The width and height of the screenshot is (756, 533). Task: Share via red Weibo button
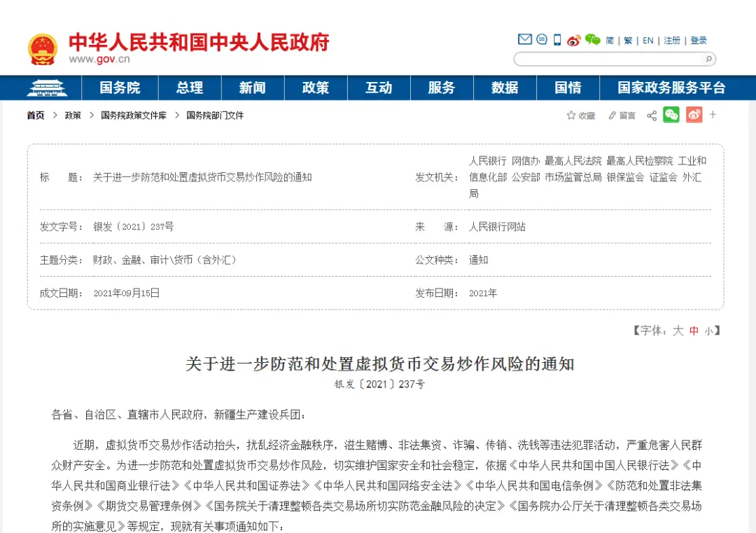(694, 115)
